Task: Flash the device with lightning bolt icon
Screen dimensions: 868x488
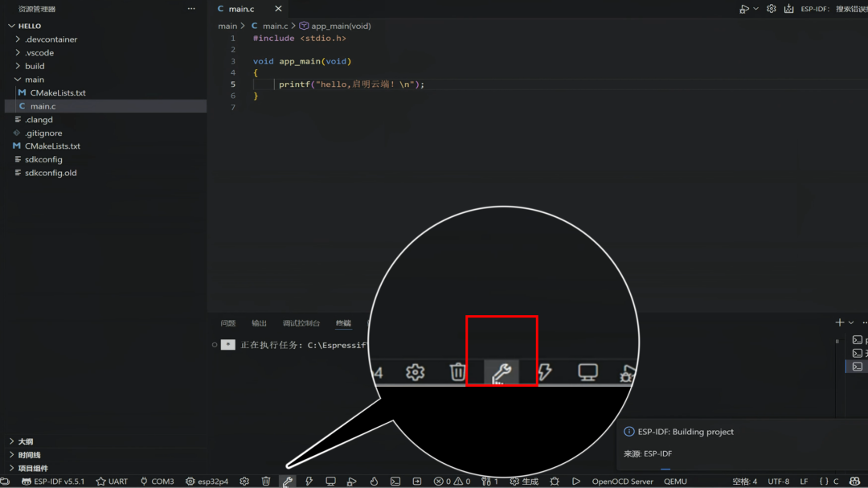Action: pos(309,482)
